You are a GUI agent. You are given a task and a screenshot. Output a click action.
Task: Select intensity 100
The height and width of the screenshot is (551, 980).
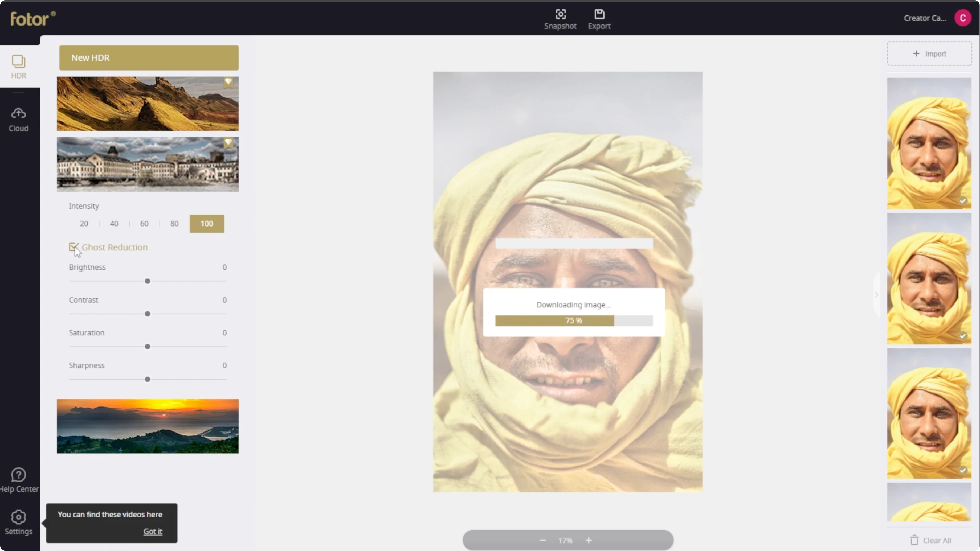coord(207,224)
